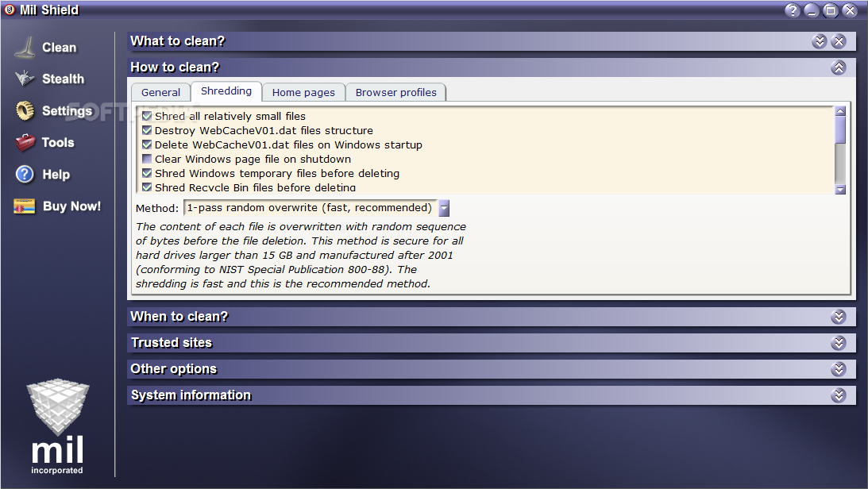
Task: Click the options list scroll down arrow
Action: (840, 189)
